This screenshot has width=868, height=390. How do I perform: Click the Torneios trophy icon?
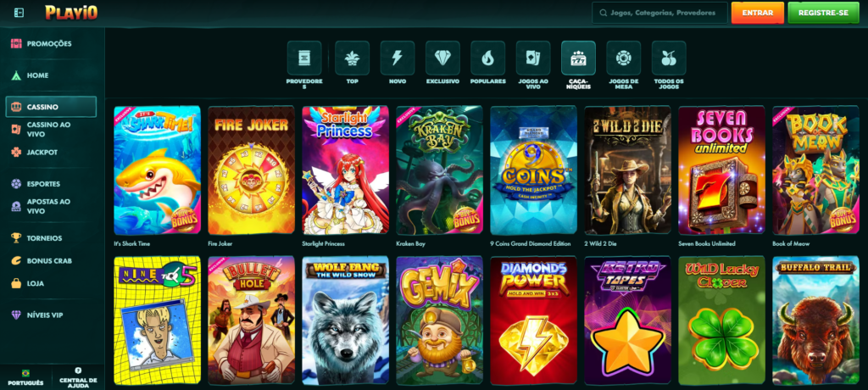tap(16, 238)
